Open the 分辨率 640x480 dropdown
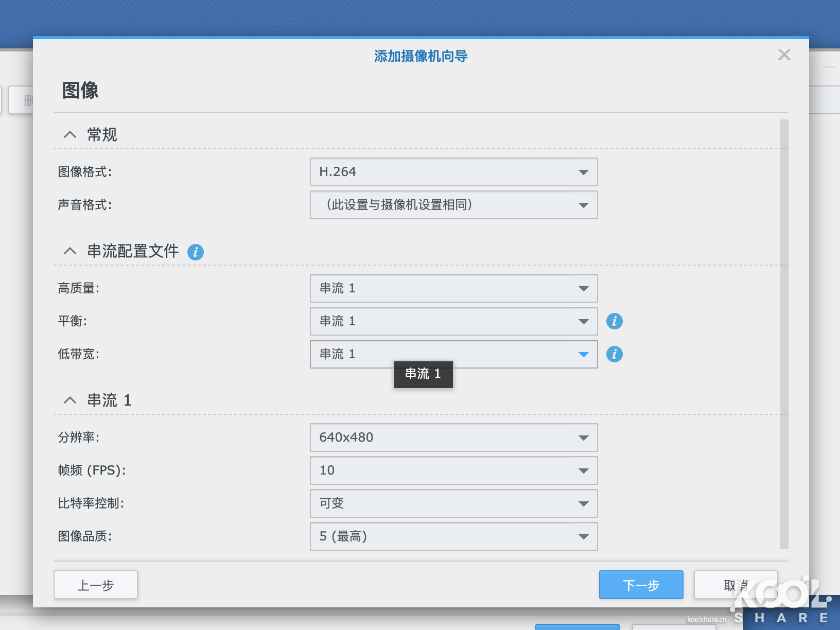840x630 pixels. click(x=453, y=437)
